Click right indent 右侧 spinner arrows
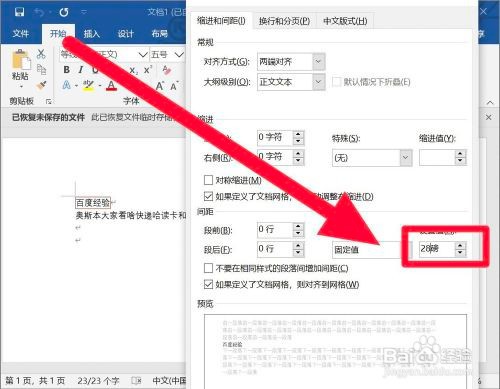The height and width of the screenshot is (389, 500). (298, 157)
